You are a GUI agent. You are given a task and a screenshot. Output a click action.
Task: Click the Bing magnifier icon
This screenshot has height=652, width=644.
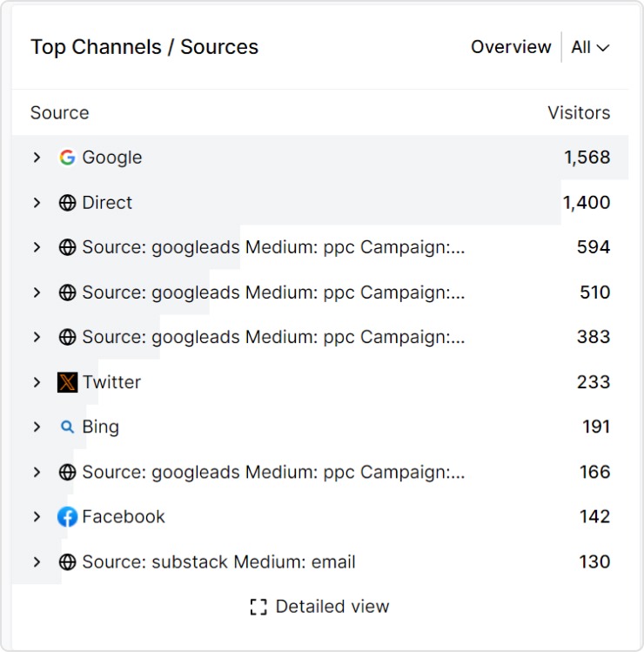(x=67, y=427)
